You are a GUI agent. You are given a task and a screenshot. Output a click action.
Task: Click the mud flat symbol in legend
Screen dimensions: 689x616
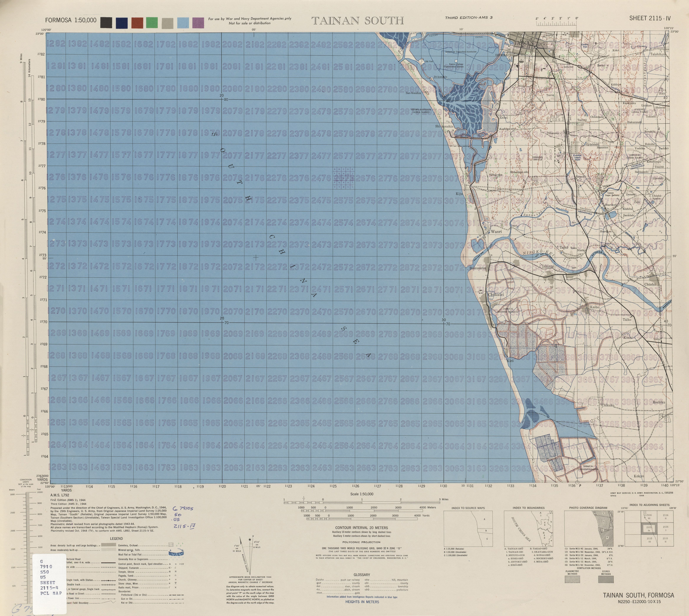(x=176, y=554)
